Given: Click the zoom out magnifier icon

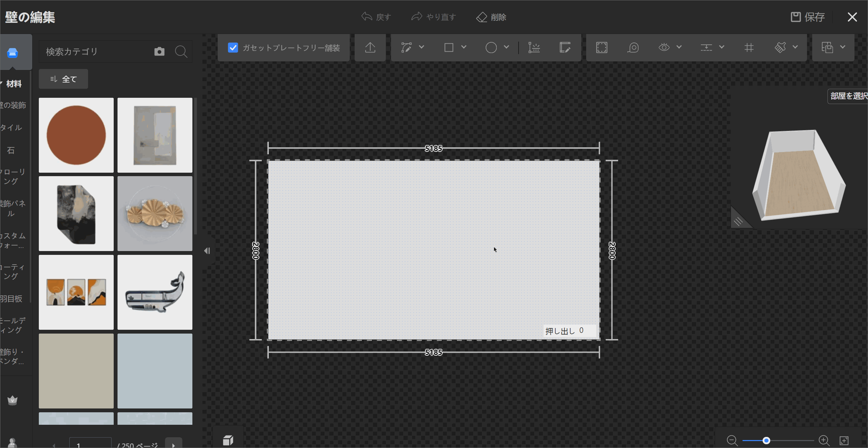Looking at the screenshot, I should (x=732, y=440).
